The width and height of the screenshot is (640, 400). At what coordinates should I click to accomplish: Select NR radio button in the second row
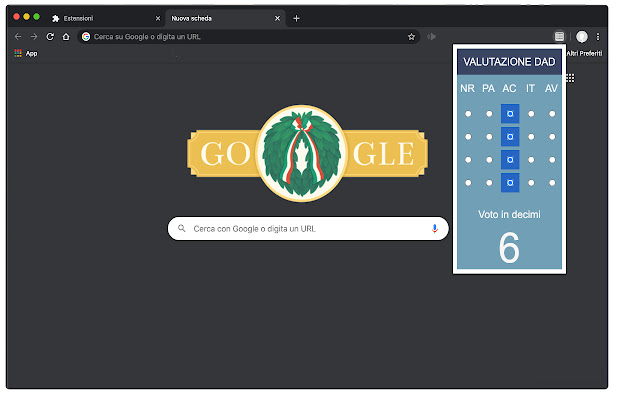(x=468, y=137)
